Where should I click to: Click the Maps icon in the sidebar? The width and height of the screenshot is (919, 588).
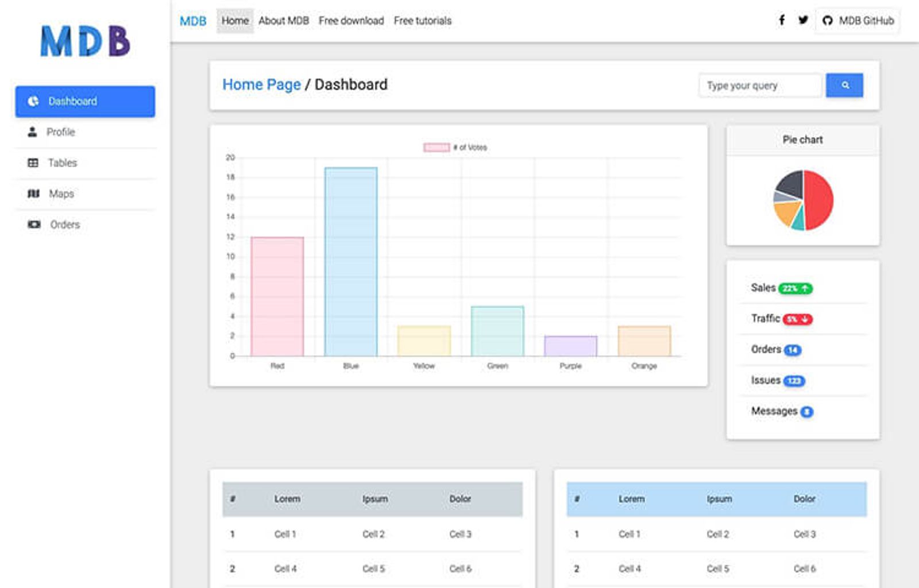(x=34, y=194)
